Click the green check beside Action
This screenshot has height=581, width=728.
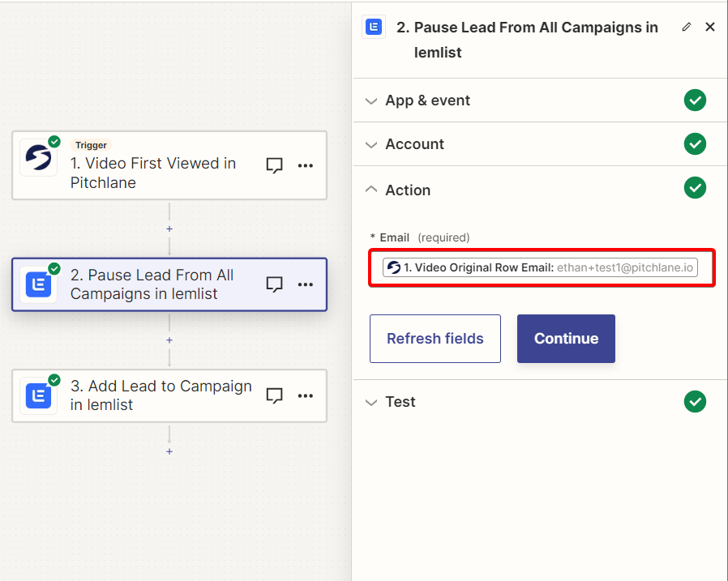pos(695,187)
